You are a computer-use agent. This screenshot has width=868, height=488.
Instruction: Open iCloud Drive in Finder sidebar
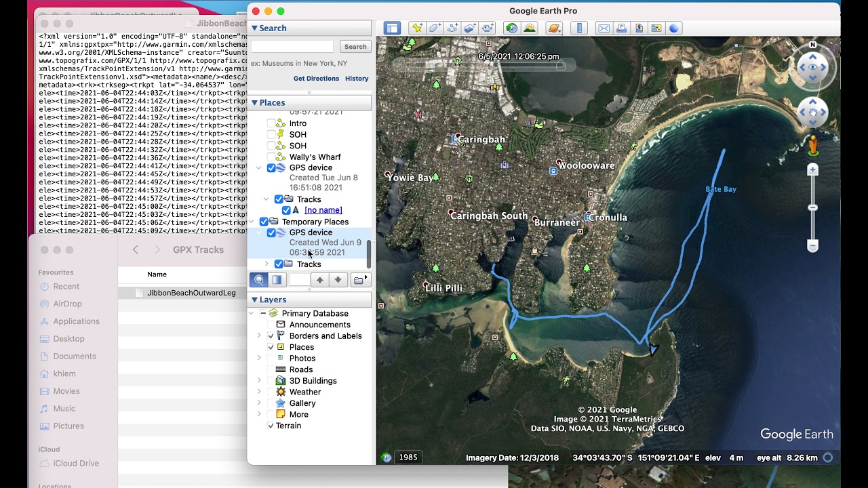coord(76,464)
